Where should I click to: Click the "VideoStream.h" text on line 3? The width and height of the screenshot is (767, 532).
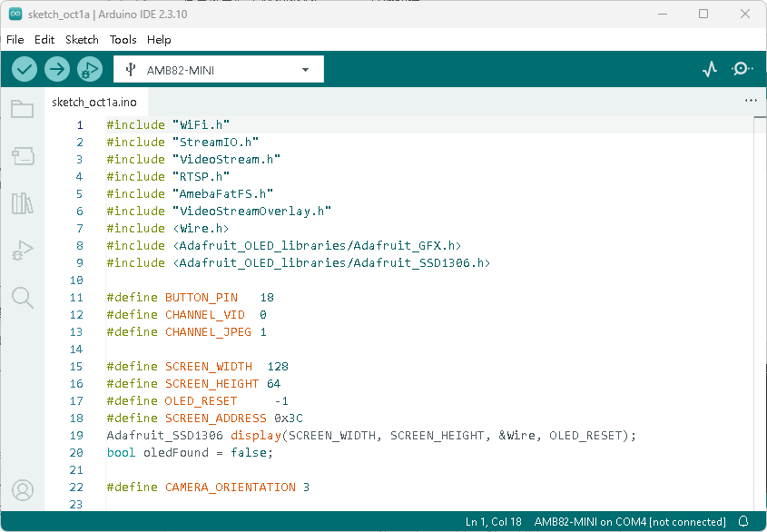tap(227, 159)
